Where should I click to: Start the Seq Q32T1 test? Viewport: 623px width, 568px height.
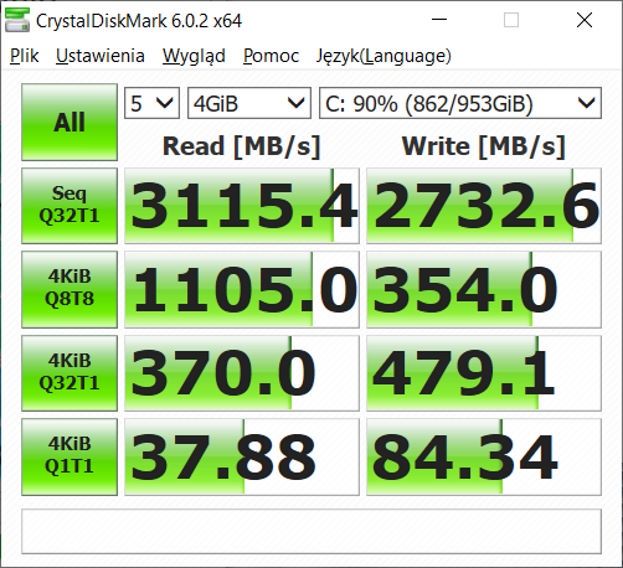(x=70, y=206)
